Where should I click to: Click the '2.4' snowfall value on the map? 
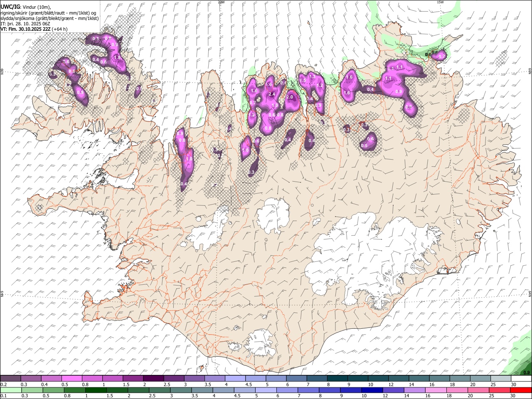coord(272,94)
